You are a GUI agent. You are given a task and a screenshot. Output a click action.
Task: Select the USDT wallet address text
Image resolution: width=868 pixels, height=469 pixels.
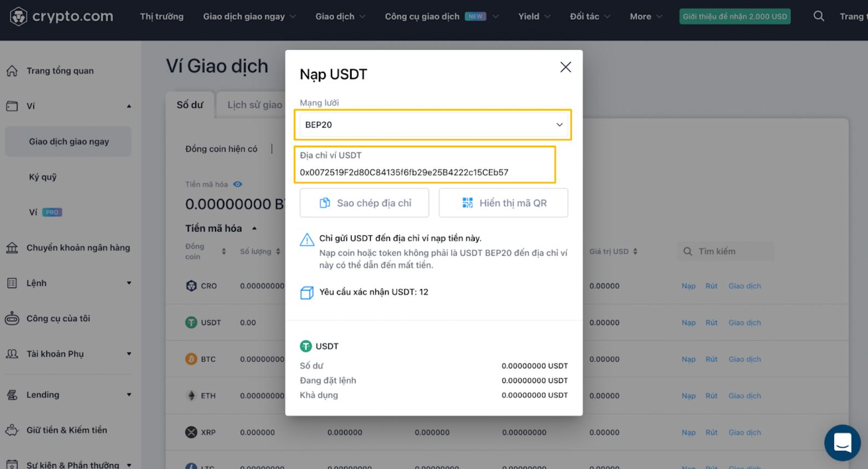pos(404,172)
